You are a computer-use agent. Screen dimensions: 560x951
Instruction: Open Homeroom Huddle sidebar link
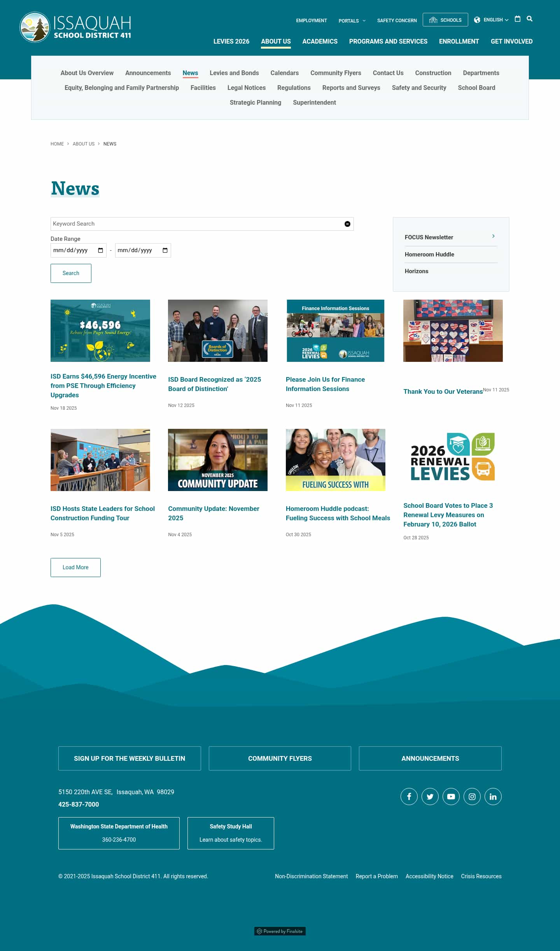[429, 254]
